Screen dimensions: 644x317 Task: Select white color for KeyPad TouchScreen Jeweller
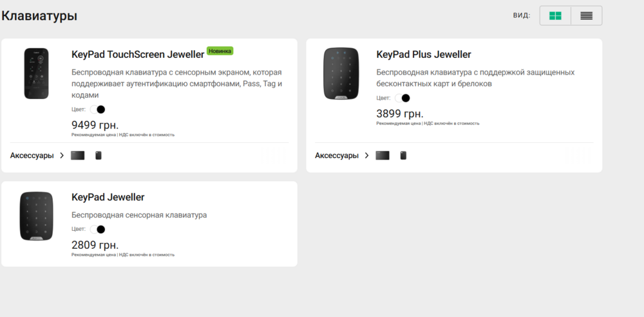click(93, 109)
